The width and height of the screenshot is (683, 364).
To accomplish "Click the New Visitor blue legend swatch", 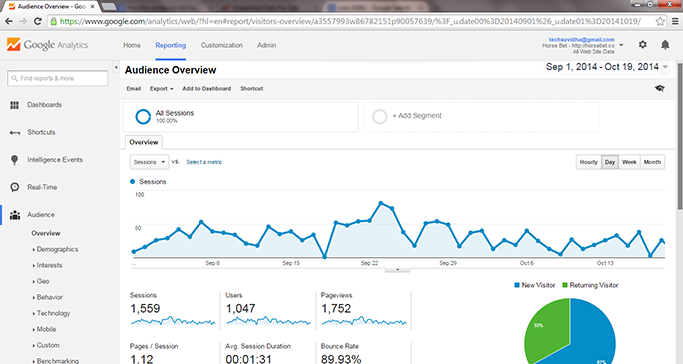I will 517,285.
